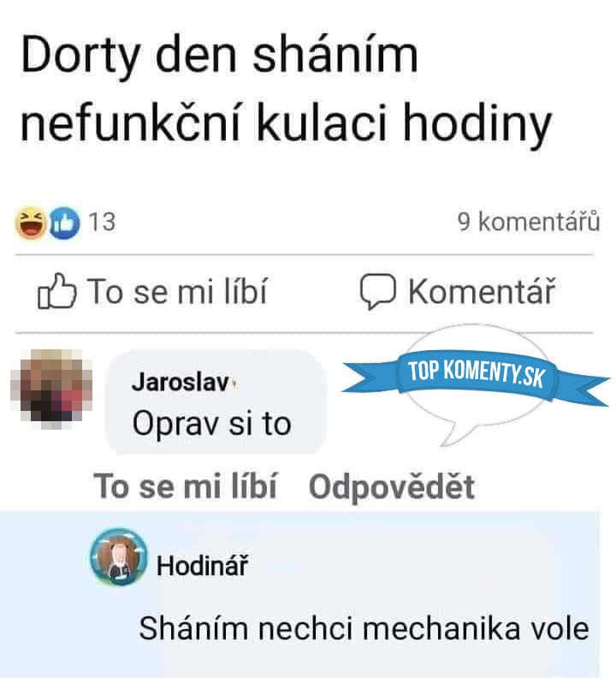Open the 9 komentářů comments count
The width and height of the screenshot is (616, 678).
tap(529, 222)
